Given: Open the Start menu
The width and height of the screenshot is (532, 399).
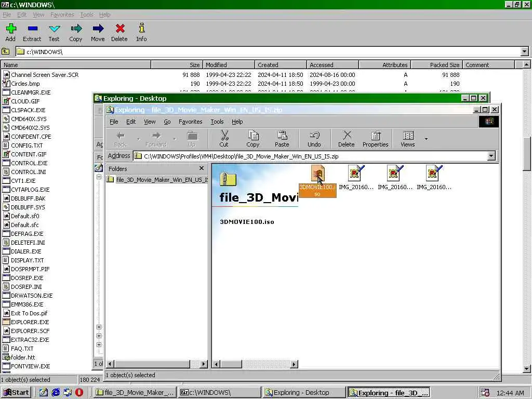Looking at the screenshot, I should tap(16, 392).
